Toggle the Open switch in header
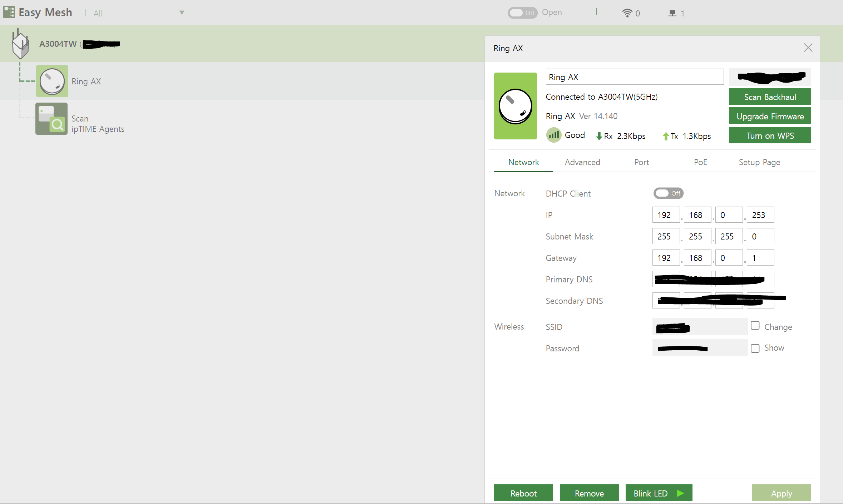The height and width of the screenshot is (504, 843). point(522,13)
